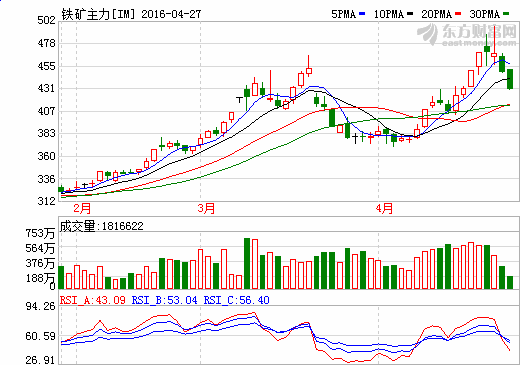Click the last green candlestick on the right
The image size is (520, 365).
[510, 79]
